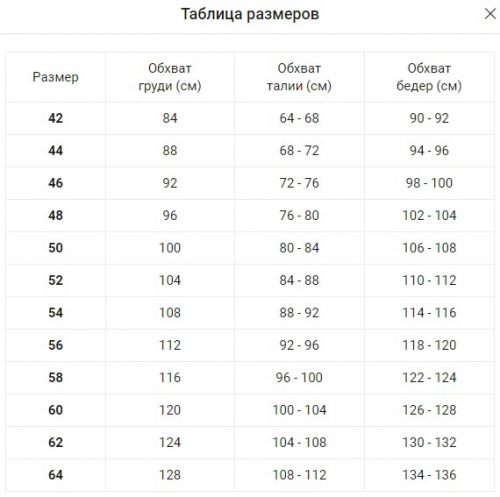This screenshot has height=497, width=500.
Task: Select size 58 row label
Action: 55,378
